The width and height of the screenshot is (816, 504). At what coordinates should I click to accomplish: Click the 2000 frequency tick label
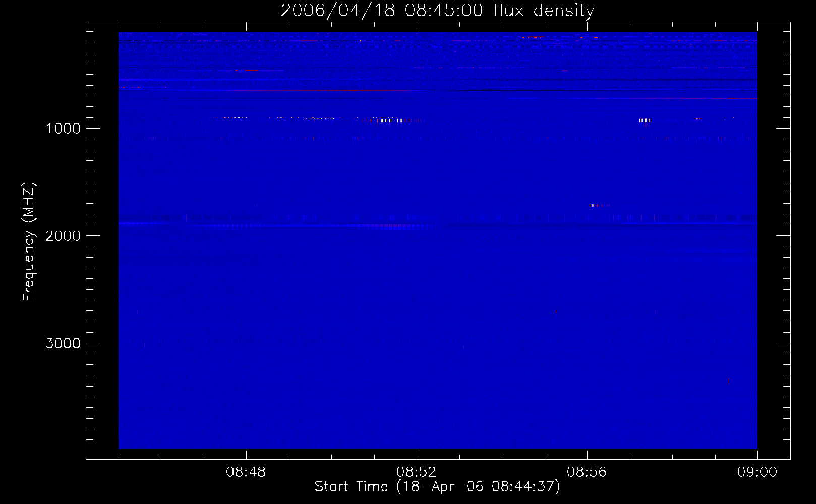(63, 236)
